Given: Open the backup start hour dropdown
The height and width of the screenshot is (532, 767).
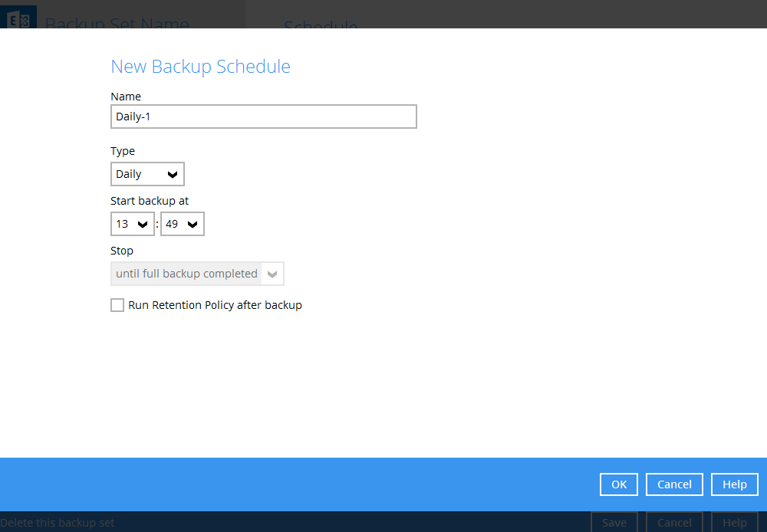Looking at the screenshot, I should pos(132,224).
